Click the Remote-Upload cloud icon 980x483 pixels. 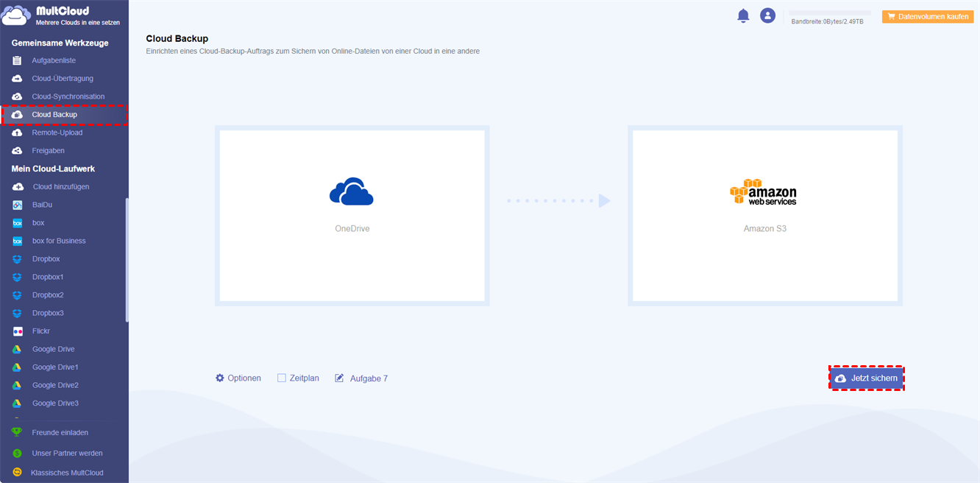tap(17, 133)
